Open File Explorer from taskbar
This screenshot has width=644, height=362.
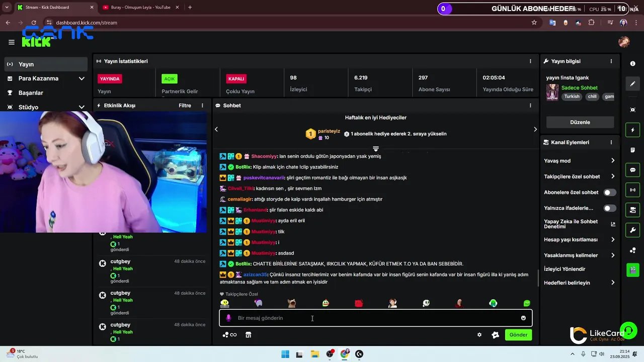point(314,354)
